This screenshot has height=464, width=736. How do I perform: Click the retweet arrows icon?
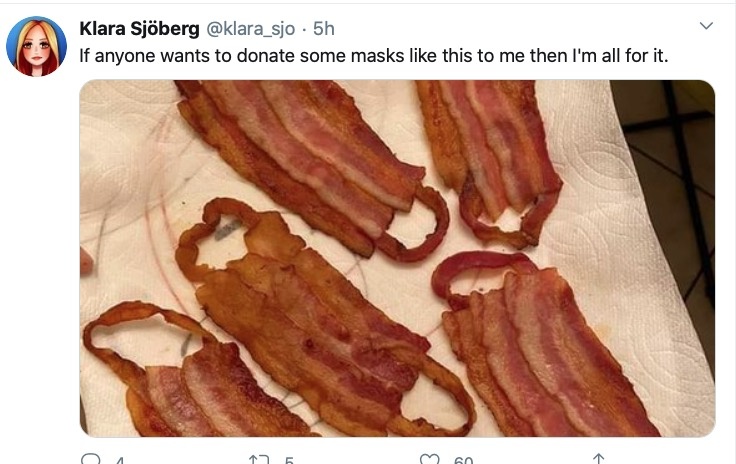[x=259, y=459]
